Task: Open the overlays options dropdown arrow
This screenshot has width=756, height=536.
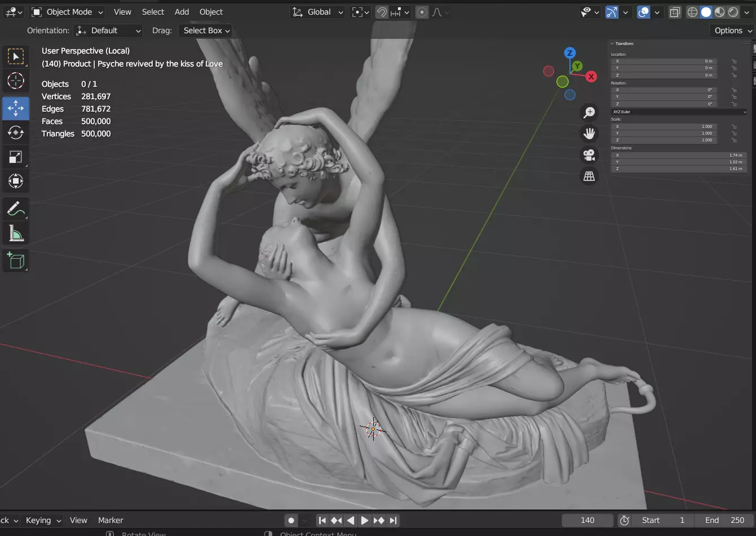Action: pyautogui.click(x=657, y=12)
